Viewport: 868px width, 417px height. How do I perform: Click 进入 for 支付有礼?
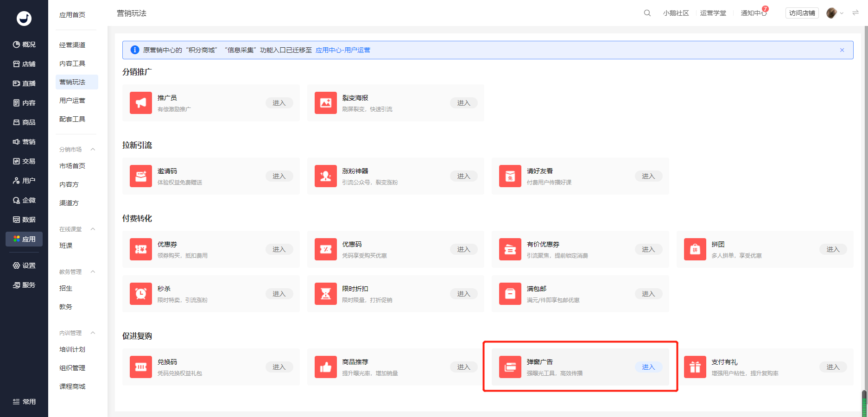click(x=833, y=367)
